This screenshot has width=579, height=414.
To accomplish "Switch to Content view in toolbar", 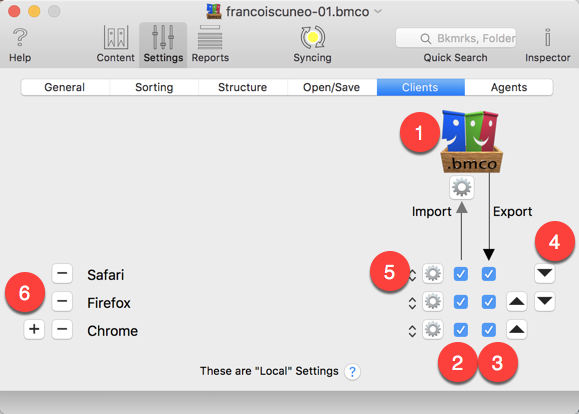I will tap(116, 44).
